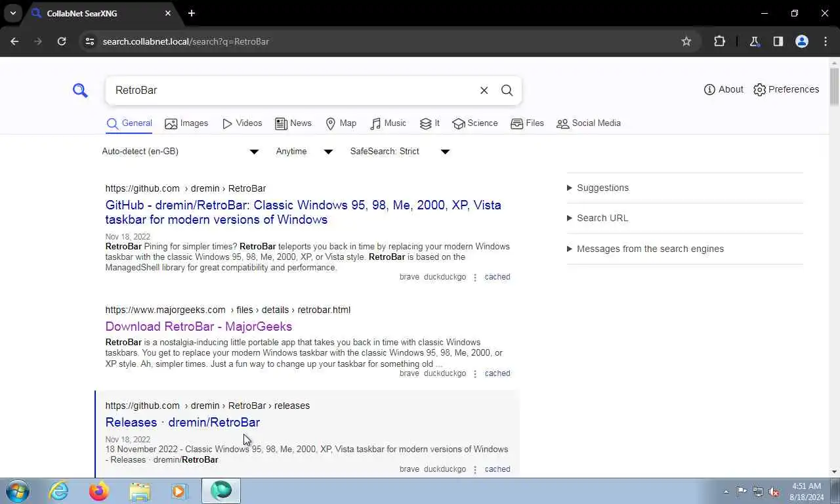Open the tab search dropdown arrow

12,13
